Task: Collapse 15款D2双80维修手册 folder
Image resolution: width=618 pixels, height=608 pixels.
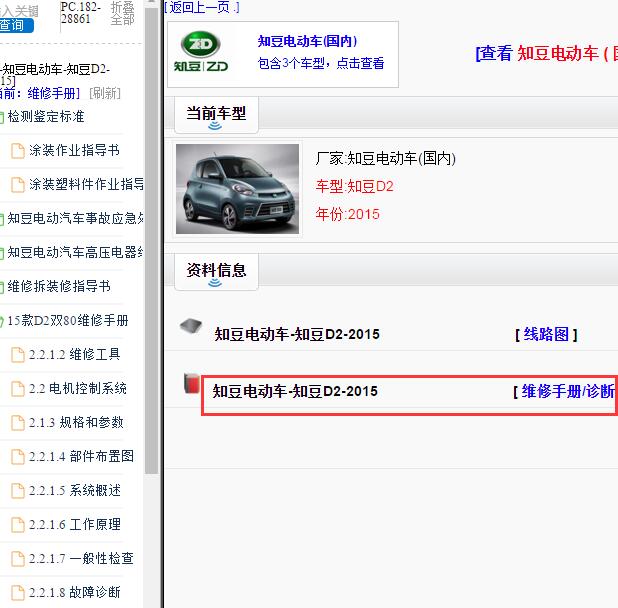Action: click(68, 320)
